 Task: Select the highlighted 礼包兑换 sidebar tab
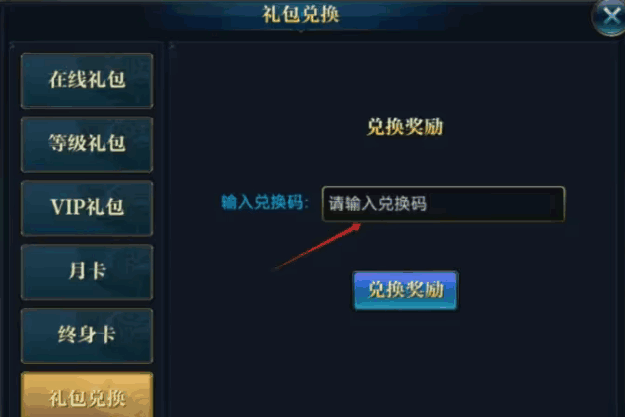click(x=87, y=395)
